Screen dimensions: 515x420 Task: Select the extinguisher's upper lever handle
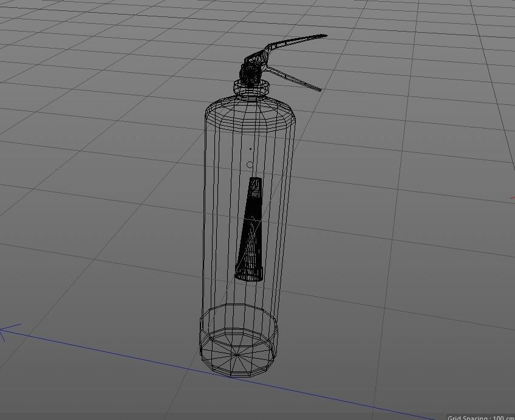(x=296, y=42)
